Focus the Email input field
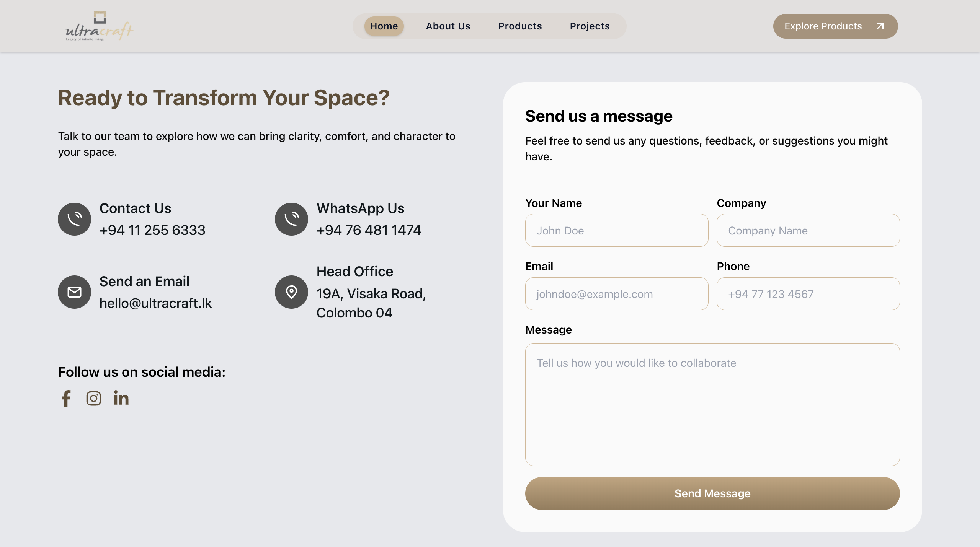Viewport: 980px width, 547px height. tap(616, 294)
